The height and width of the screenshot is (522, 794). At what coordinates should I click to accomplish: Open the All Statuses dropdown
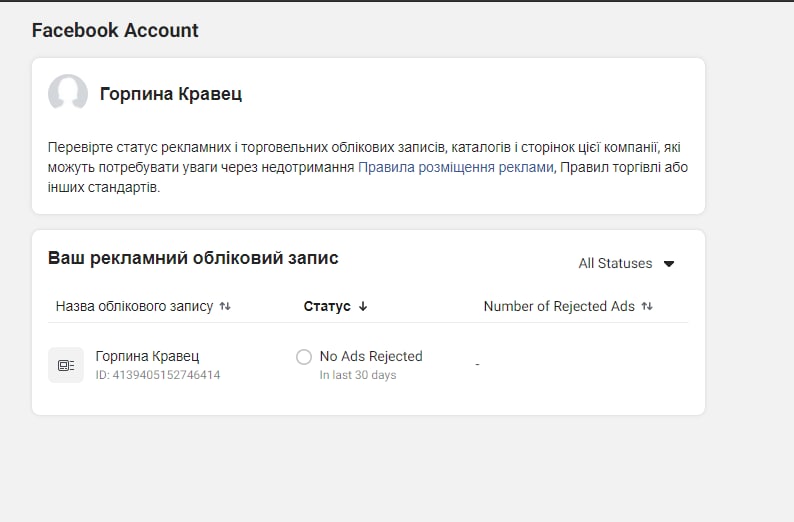coord(626,263)
